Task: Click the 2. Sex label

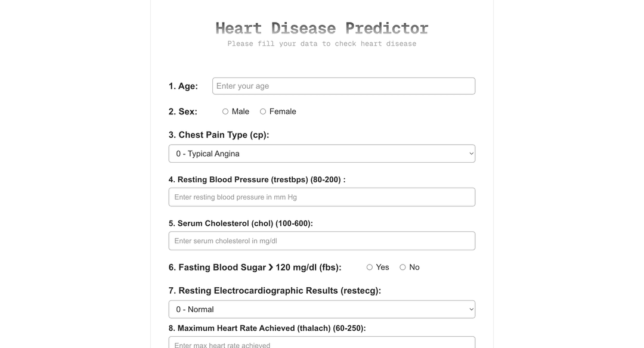Action: 182,111
